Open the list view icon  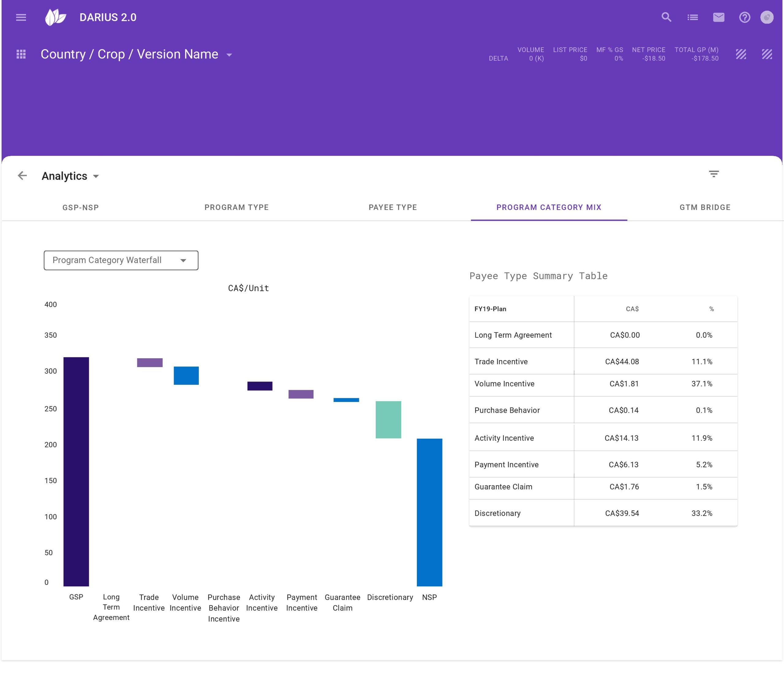[692, 17]
